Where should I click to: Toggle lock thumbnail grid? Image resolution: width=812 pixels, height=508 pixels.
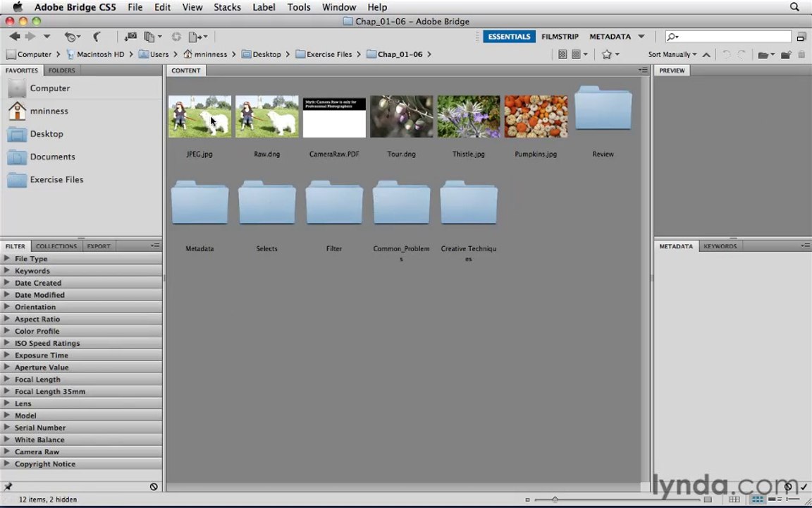click(734, 500)
